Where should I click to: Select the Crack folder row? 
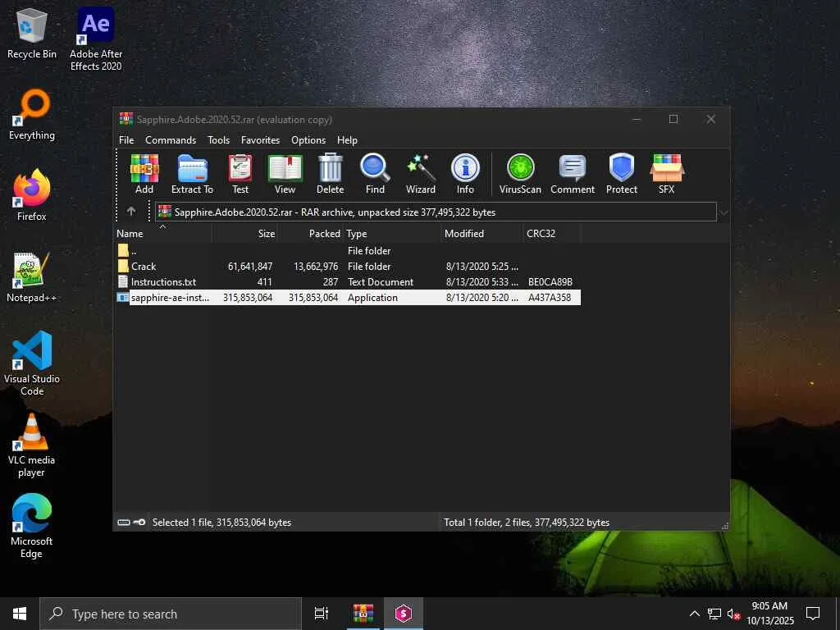(x=348, y=267)
